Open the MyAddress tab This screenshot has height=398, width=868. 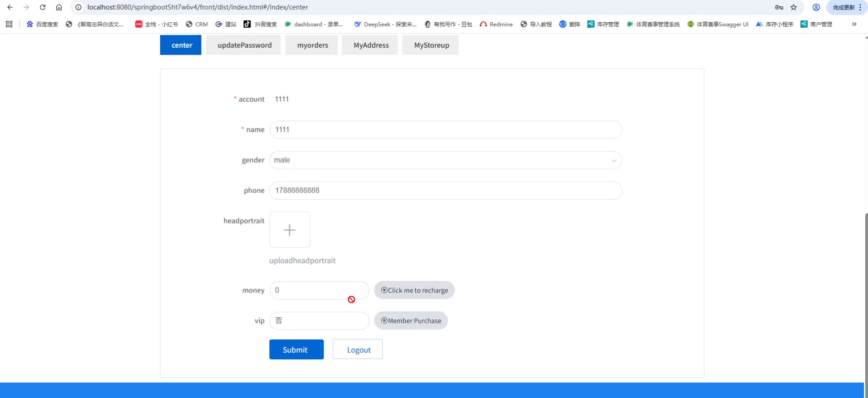(x=370, y=45)
